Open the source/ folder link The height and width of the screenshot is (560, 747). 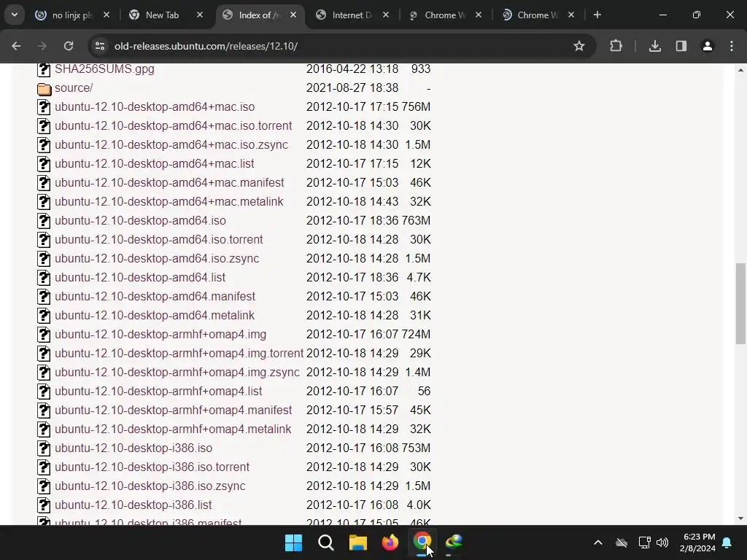click(74, 87)
